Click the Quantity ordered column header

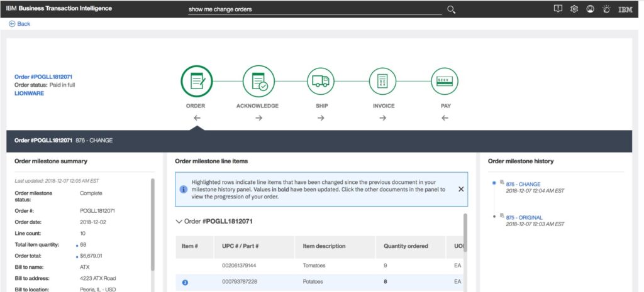coord(410,247)
